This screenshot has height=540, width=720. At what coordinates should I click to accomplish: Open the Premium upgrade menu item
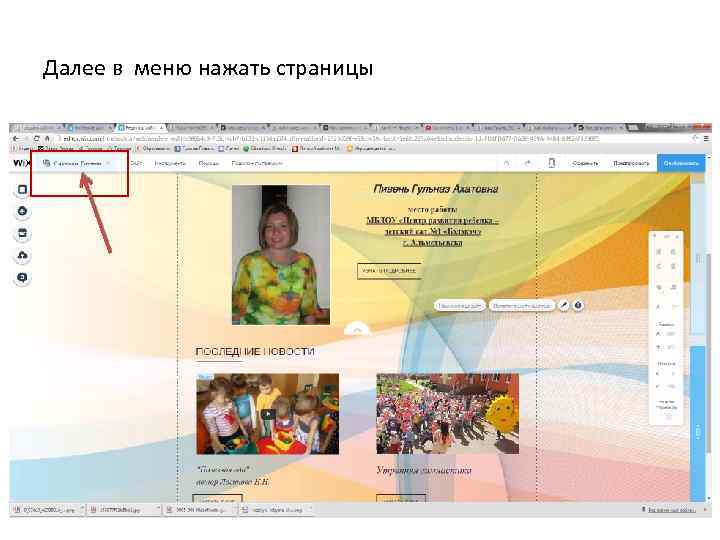coord(257,163)
